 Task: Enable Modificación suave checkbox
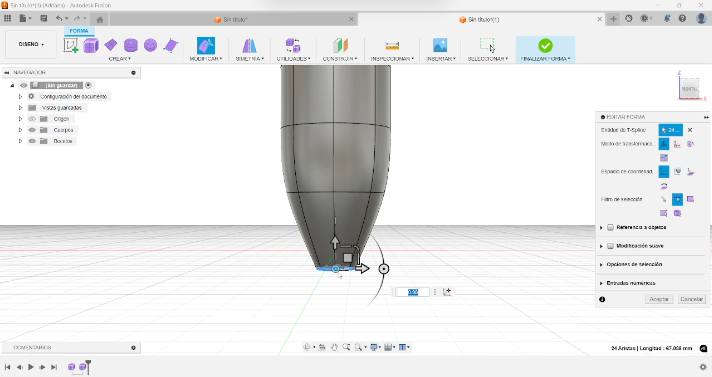point(611,246)
